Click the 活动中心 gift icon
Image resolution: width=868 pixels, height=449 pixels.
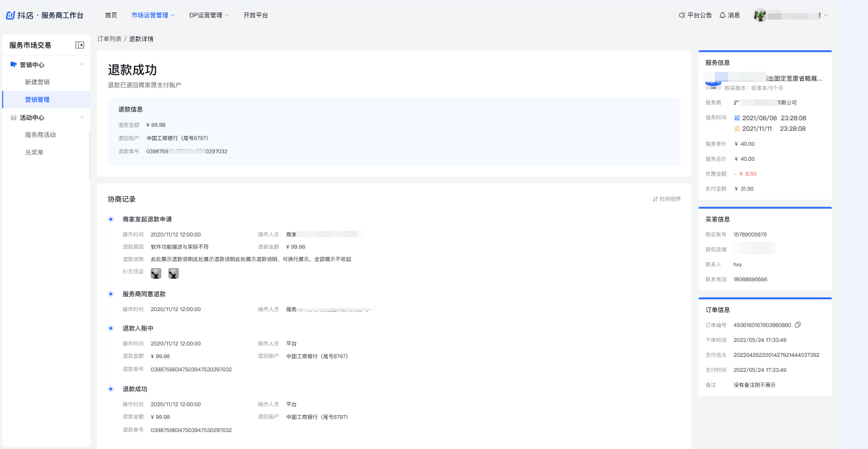point(14,118)
